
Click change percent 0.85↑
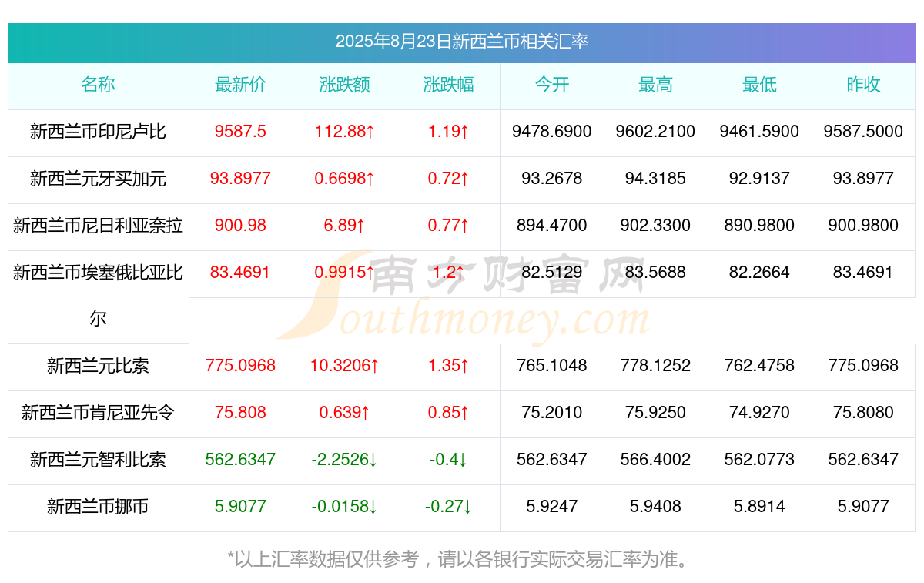pos(449,413)
